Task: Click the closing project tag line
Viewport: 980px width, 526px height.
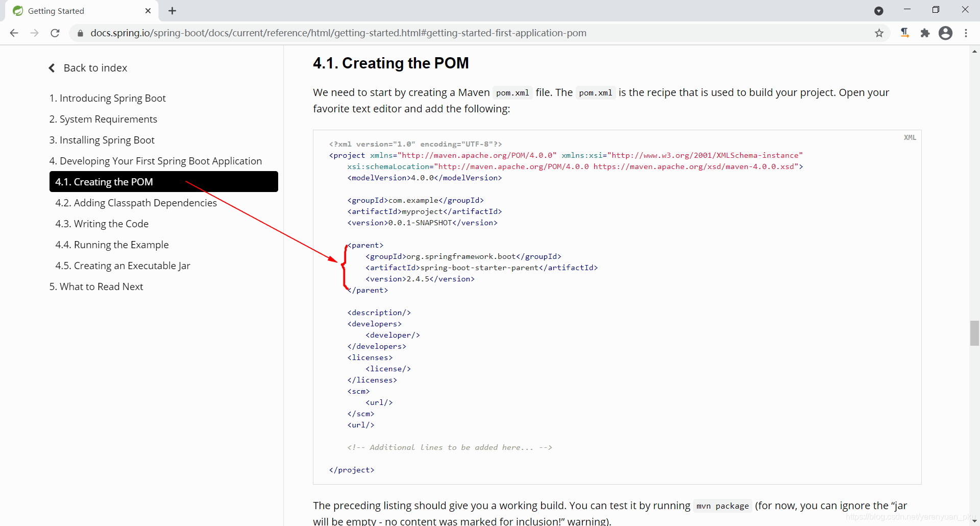Action: pyautogui.click(x=352, y=470)
